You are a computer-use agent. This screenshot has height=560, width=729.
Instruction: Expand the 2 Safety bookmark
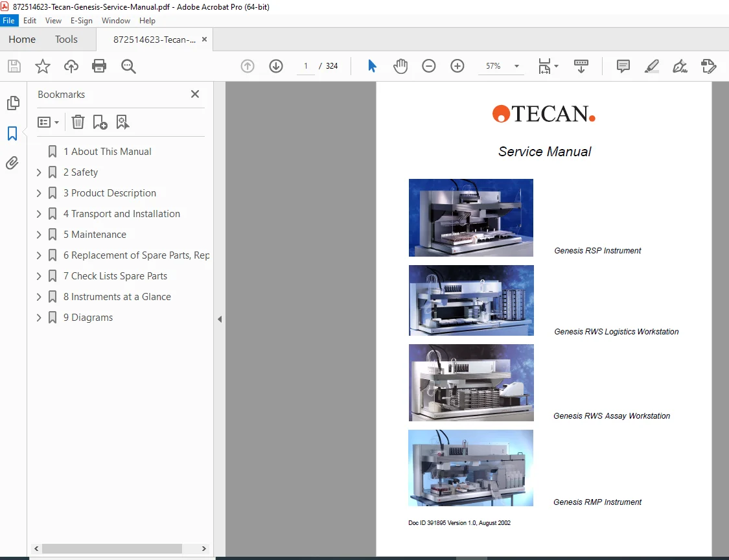tap(39, 172)
